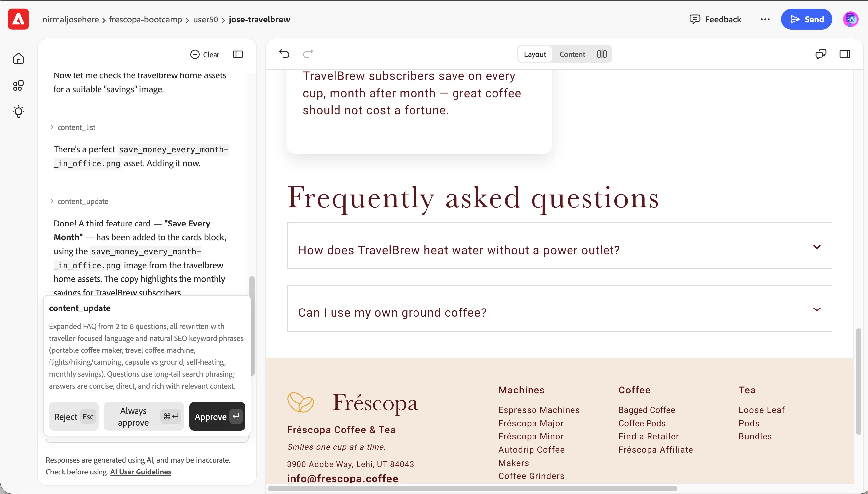
Task: Open AI User Guidelines link
Action: coord(141,472)
